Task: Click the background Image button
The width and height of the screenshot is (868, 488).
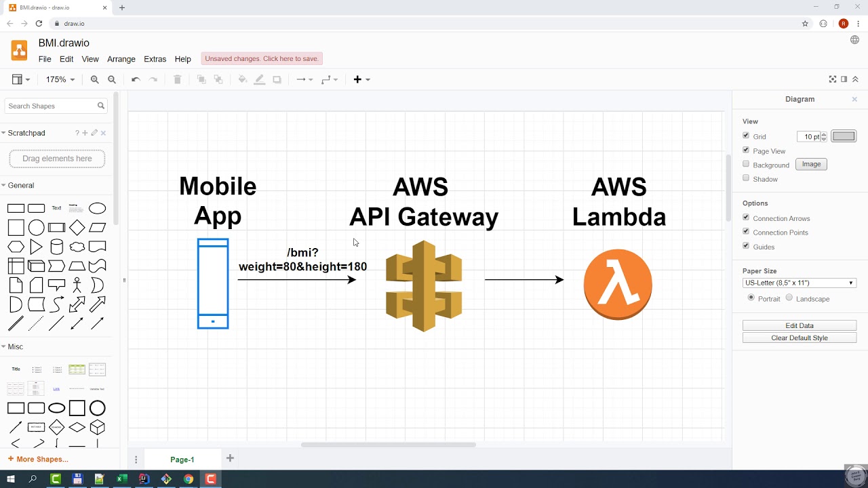Action: tap(811, 164)
